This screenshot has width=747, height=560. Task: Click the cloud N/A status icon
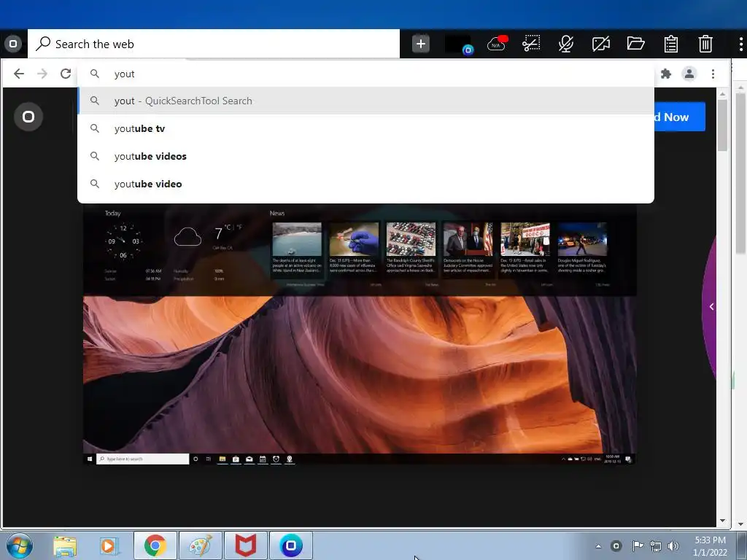click(x=497, y=44)
